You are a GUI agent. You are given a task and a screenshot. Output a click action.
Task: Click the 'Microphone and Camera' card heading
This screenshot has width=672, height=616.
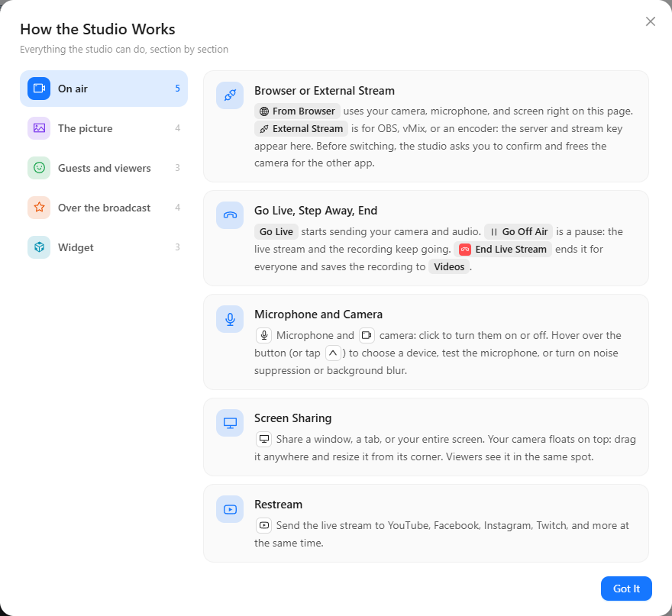(x=318, y=314)
